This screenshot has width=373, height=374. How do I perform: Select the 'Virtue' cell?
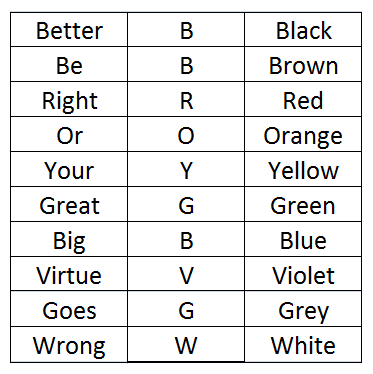[x=69, y=274]
